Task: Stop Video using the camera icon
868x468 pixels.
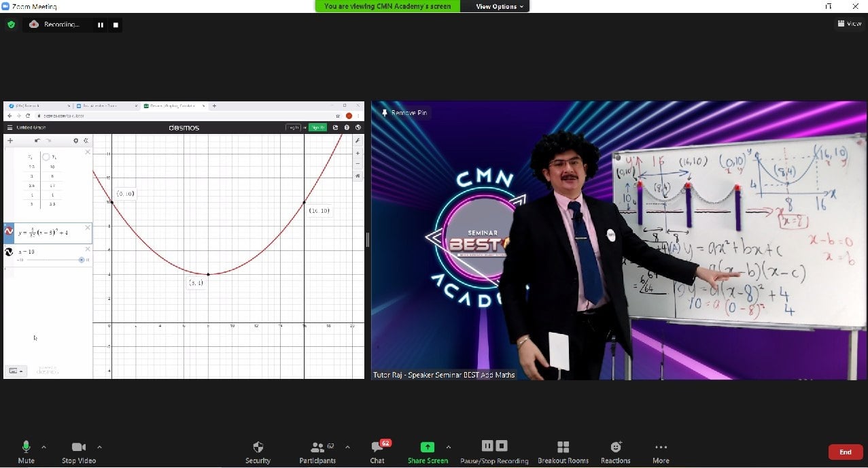Action: (79, 447)
